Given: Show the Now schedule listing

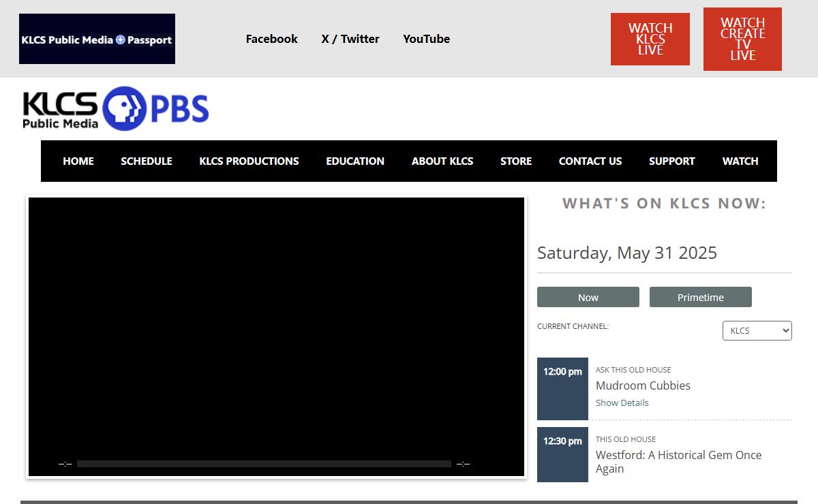Looking at the screenshot, I should point(588,297).
